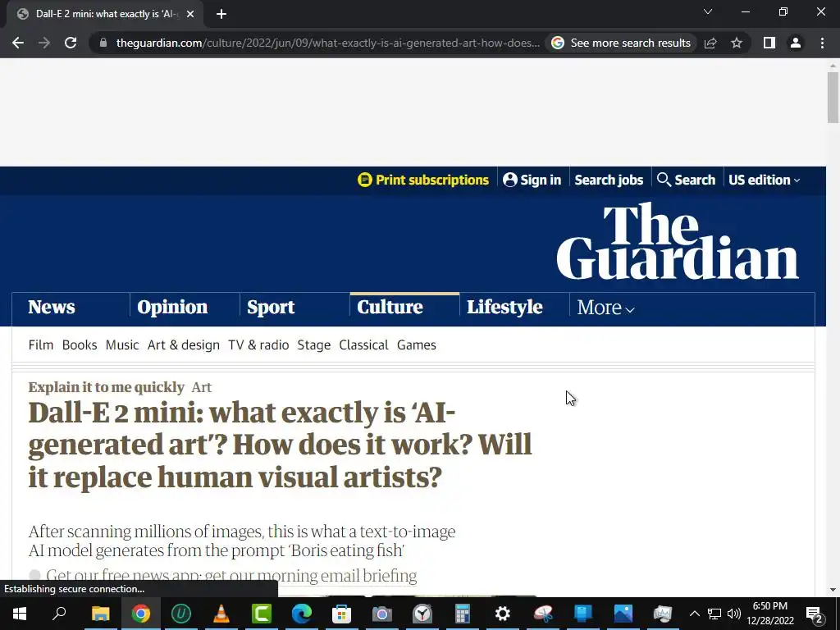Click Explain it to me quickly series link
The width and height of the screenshot is (840, 630).
(106, 387)
